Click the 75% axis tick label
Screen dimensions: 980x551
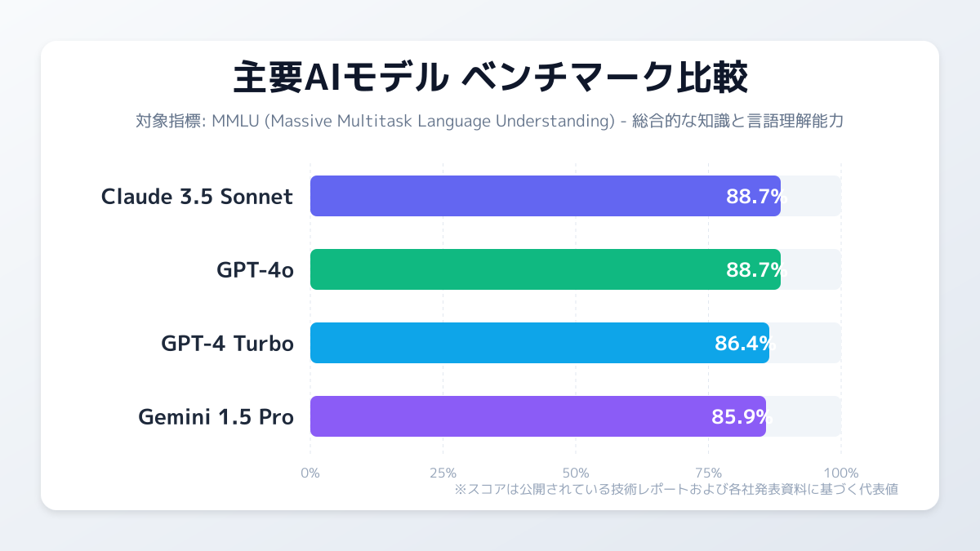708,473
